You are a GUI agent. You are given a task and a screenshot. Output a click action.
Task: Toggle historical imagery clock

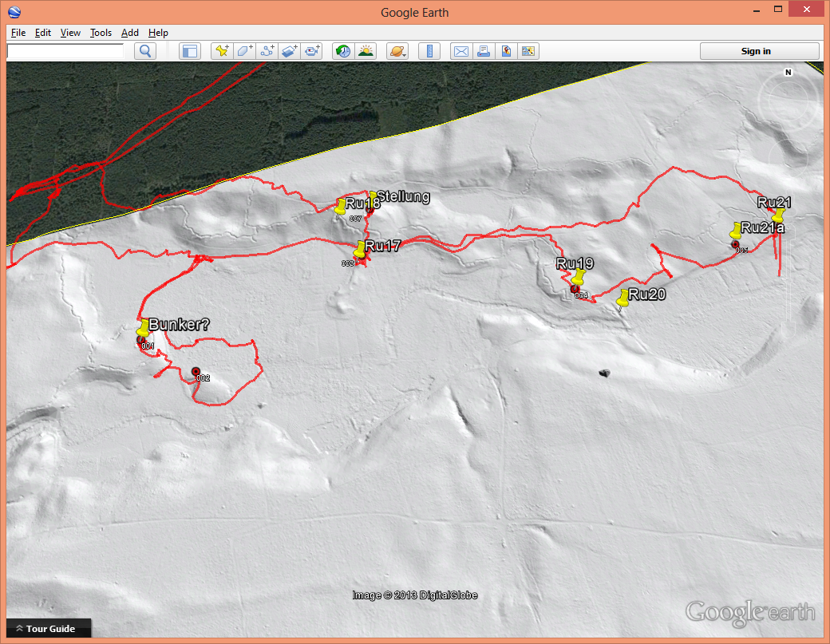[343, 51]
